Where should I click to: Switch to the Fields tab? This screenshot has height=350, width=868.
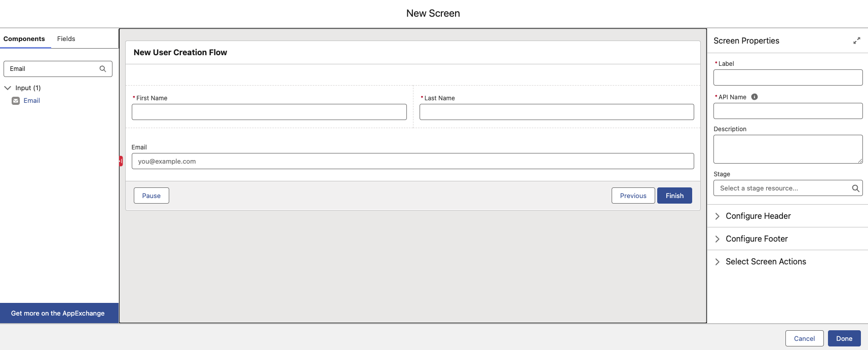(x=66, y=39)
